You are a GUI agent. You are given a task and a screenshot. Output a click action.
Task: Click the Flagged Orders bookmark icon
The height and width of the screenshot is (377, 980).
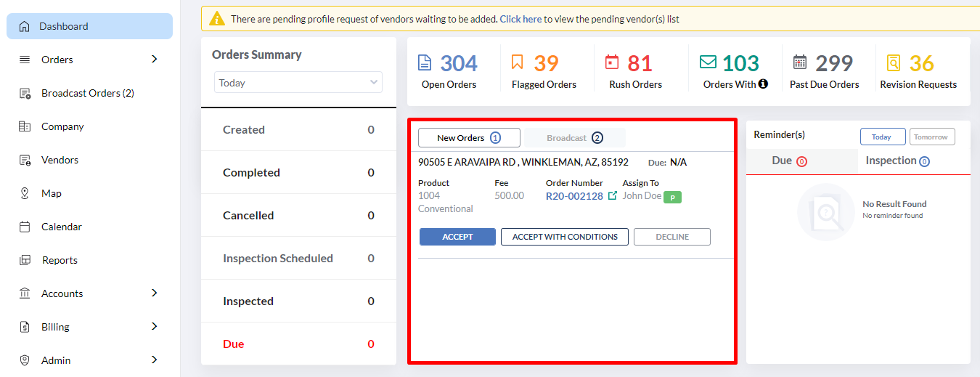517,62
